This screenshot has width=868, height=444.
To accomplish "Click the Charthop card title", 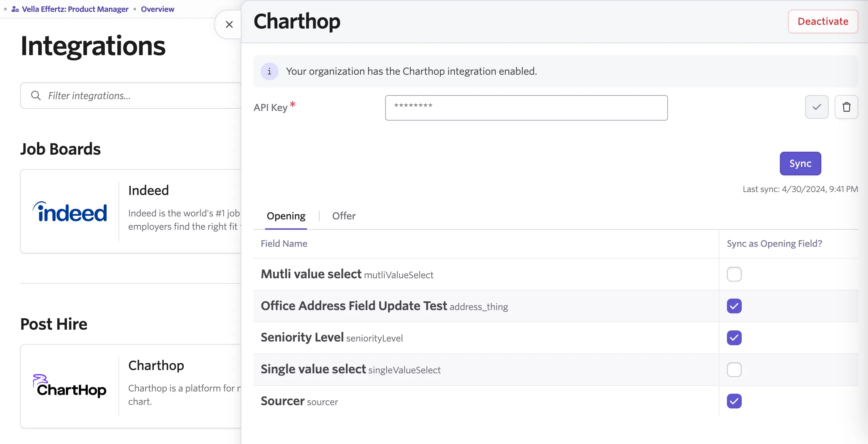I will point(156,365).
